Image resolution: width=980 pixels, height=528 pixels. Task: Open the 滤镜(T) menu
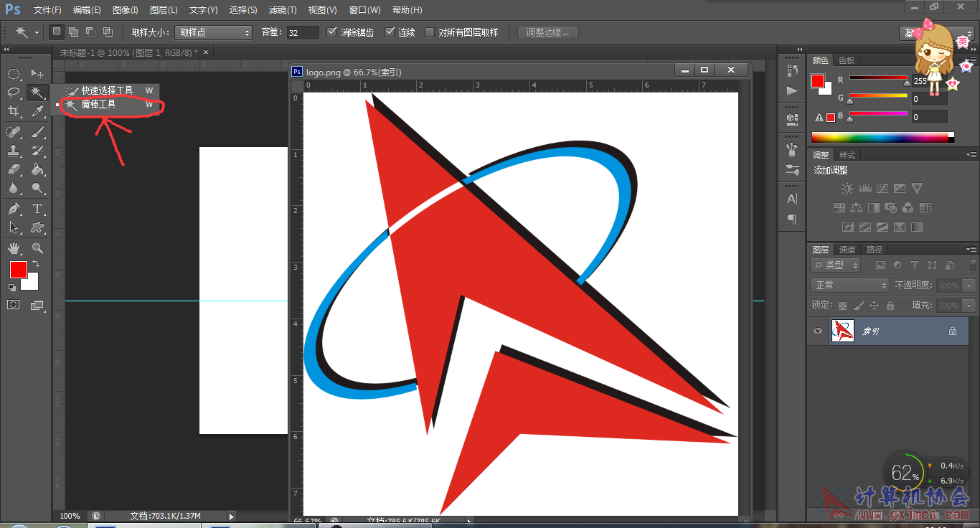(x=283, y=10)
